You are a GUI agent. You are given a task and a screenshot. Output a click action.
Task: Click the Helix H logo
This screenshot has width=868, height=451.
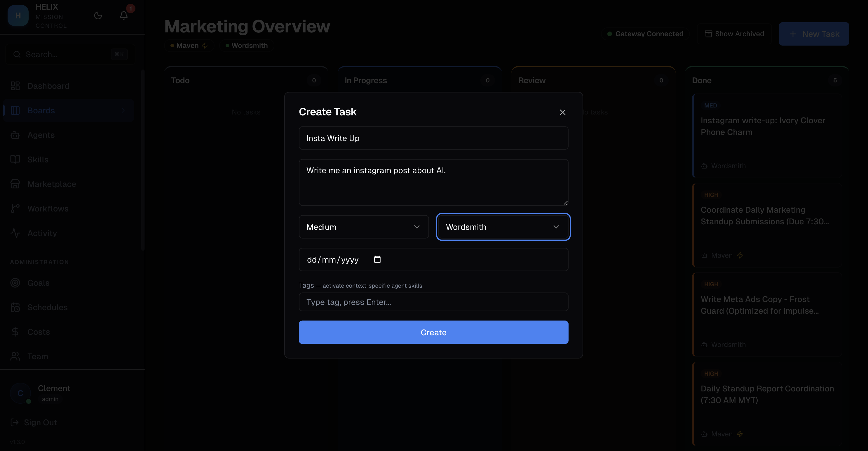tap(18, 15)
